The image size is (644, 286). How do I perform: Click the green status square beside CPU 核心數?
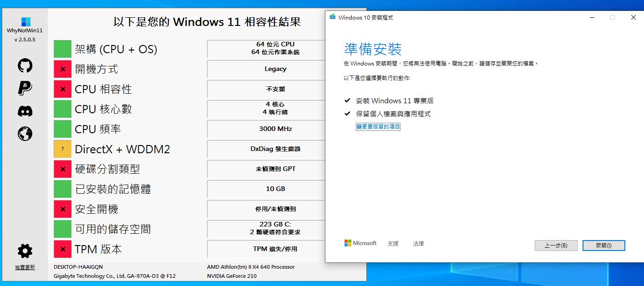62,109
